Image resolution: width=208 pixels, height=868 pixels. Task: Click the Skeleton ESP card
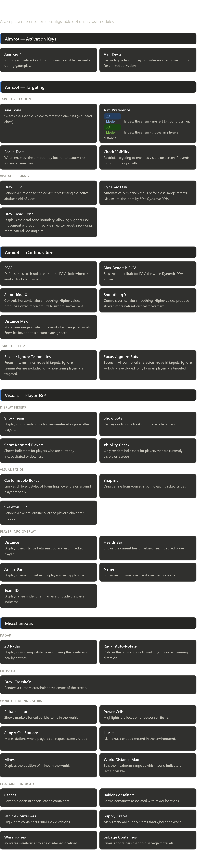(49, 513)
